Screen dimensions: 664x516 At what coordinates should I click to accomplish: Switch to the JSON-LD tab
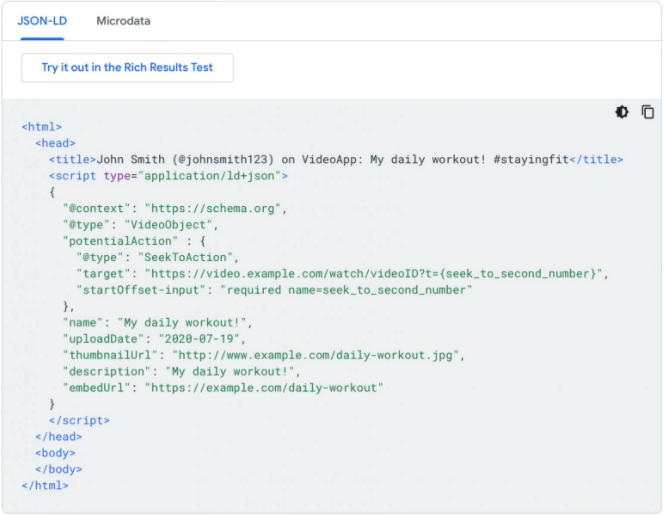click(42, 21)
